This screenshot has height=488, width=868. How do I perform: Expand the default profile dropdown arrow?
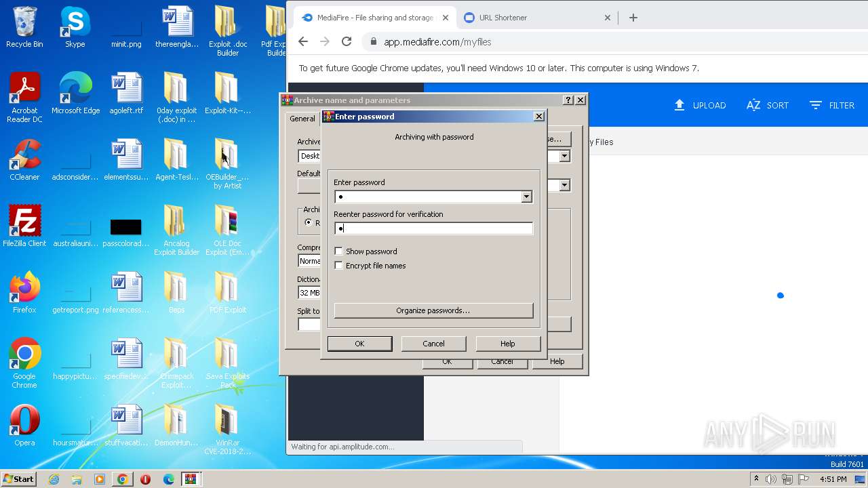click(564, 185)
